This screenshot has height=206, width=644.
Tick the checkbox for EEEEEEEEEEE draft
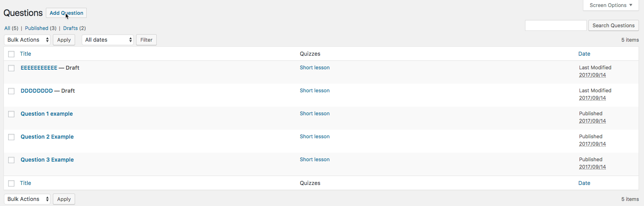pyautogui.click(x=12, y=68)
